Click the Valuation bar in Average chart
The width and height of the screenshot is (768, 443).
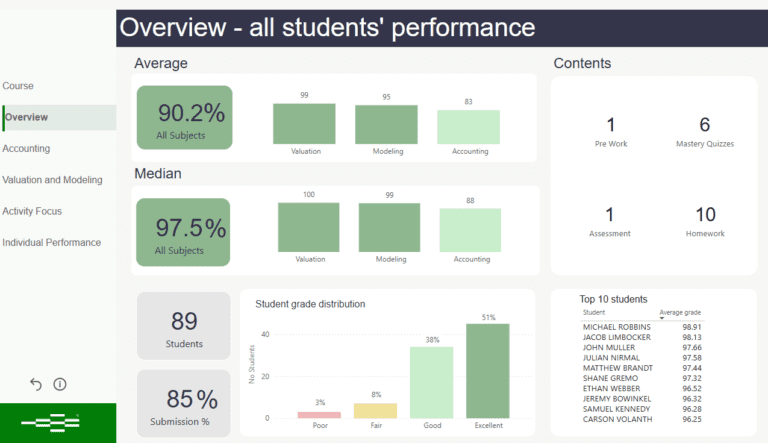coord(306,123)
